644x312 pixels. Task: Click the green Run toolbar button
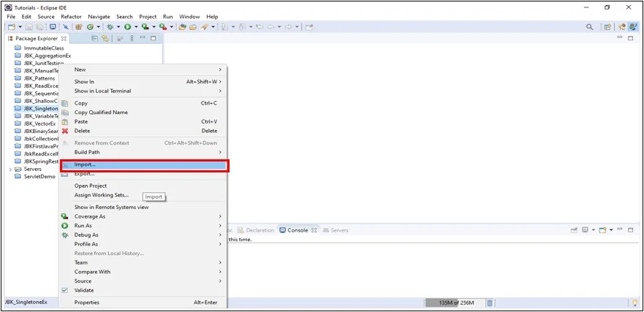pos(128,27)
